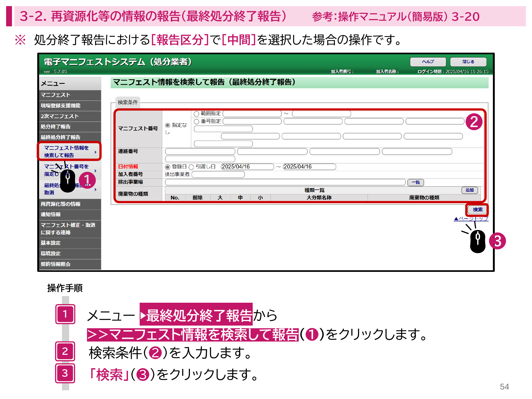Viewport: 532px width, 399px height.
Task: Click the 排出事業者 加入者番号 input field
Action: (x=218, y=174)
